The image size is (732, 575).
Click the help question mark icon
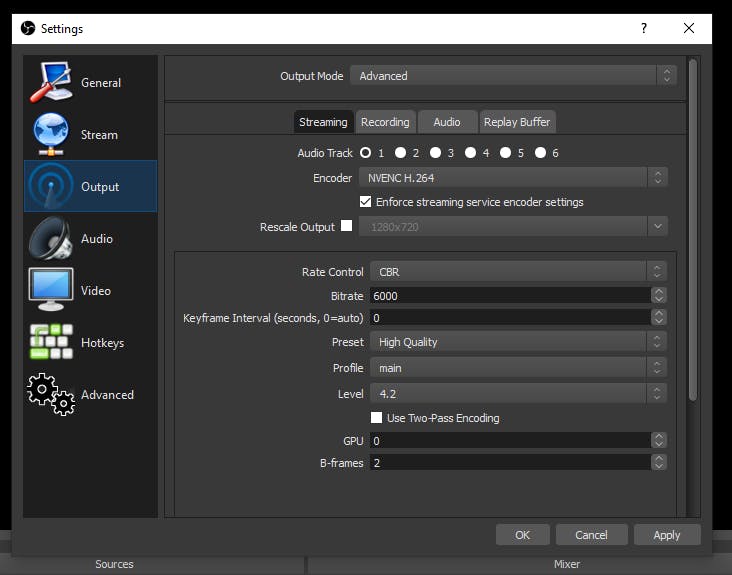click(x=643, y=29)
